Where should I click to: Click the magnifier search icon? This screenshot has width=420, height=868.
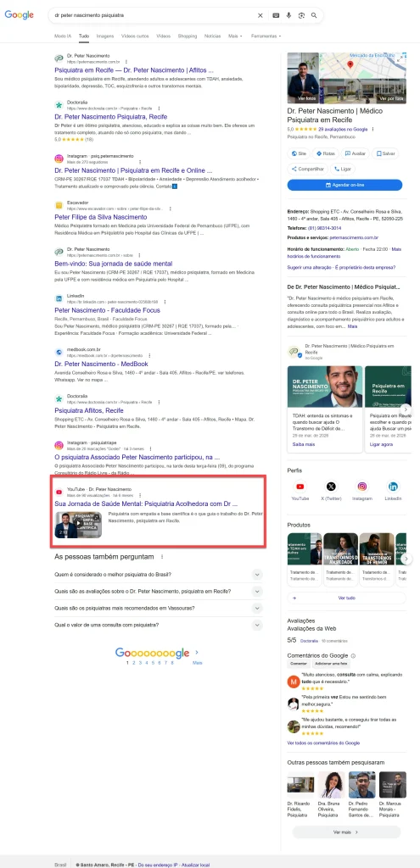click(x=314, y=15)
